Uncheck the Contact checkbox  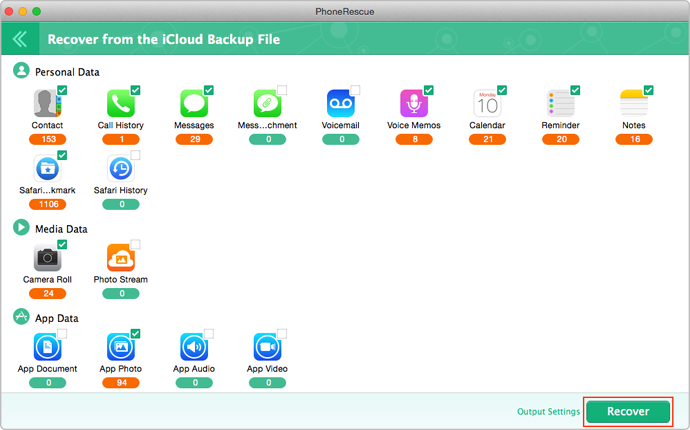pos(62,90)
